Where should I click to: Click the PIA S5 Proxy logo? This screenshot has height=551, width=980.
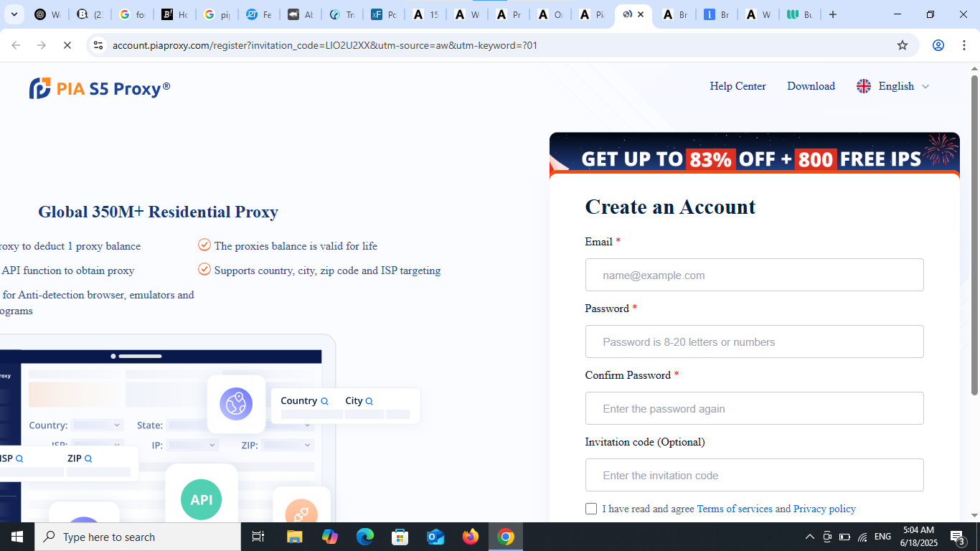tap(100, 88)
